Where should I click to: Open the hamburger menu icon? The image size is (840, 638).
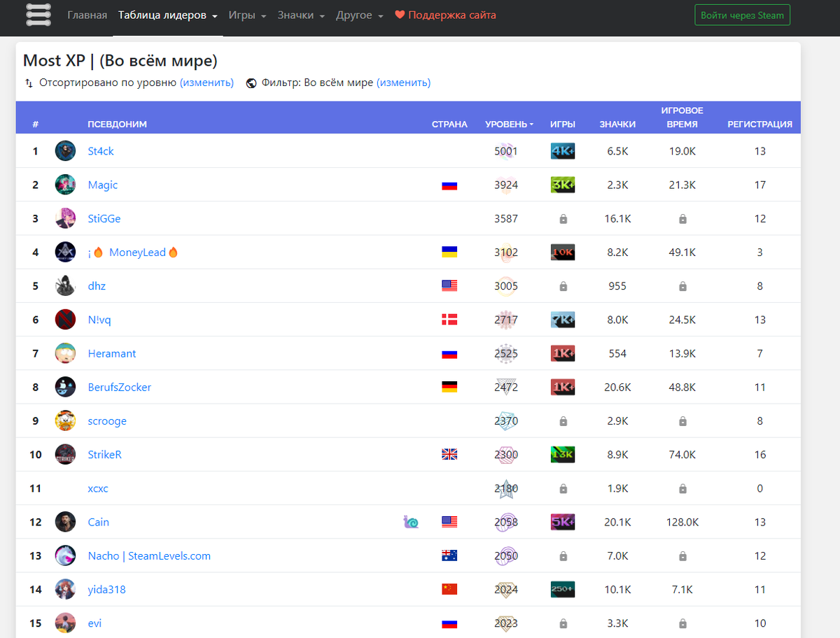(38, 15)
